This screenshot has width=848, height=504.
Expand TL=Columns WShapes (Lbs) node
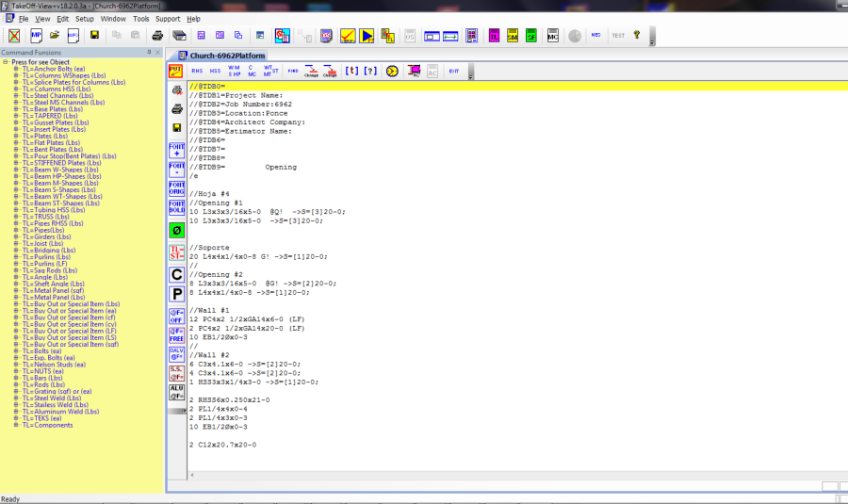16,75
